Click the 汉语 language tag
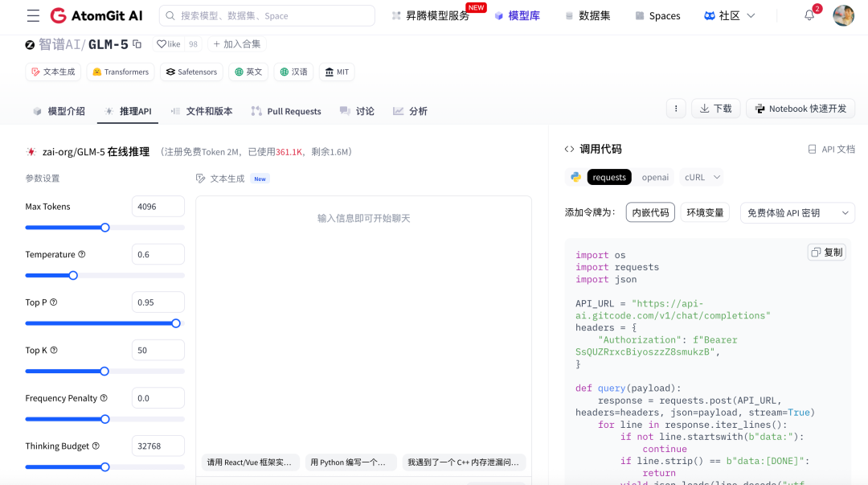This screenshot has height=485, width=868. pos(293,72)
